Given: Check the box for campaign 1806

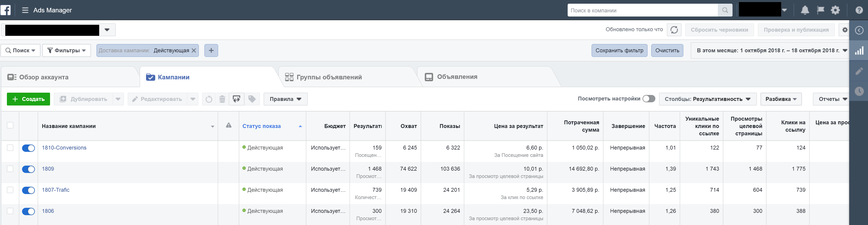Looking at the screenshot, I should click(10, 211).
